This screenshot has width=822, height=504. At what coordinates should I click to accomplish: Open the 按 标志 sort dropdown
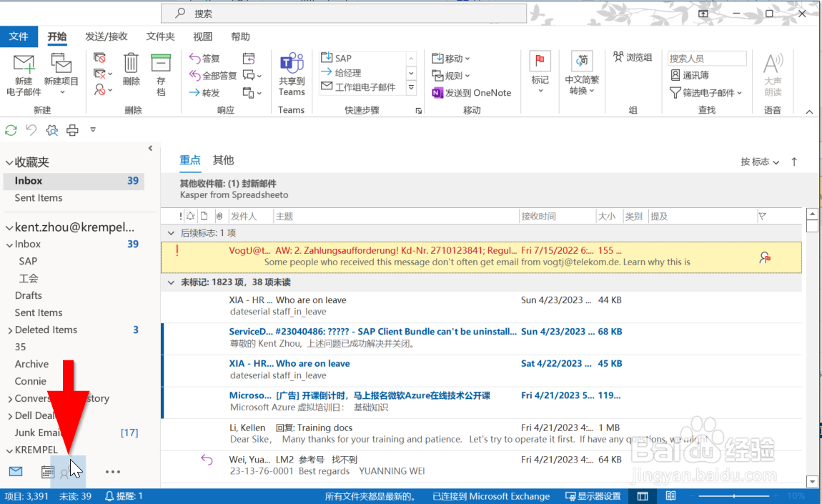760,162
